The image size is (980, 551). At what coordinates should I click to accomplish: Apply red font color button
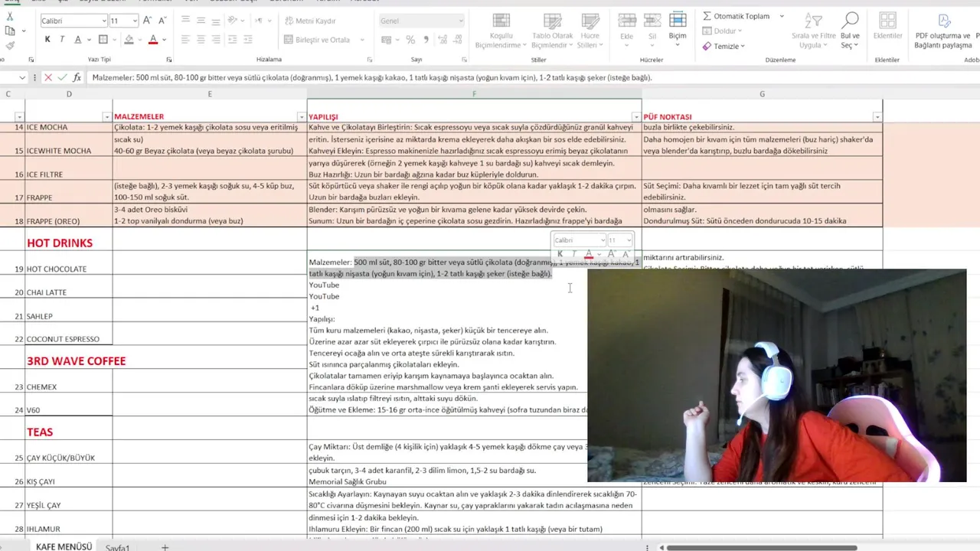(153, 40)
